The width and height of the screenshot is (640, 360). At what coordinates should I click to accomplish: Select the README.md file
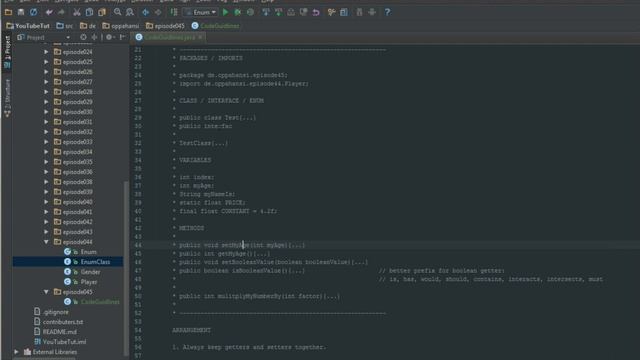click(x=55, y=332)
